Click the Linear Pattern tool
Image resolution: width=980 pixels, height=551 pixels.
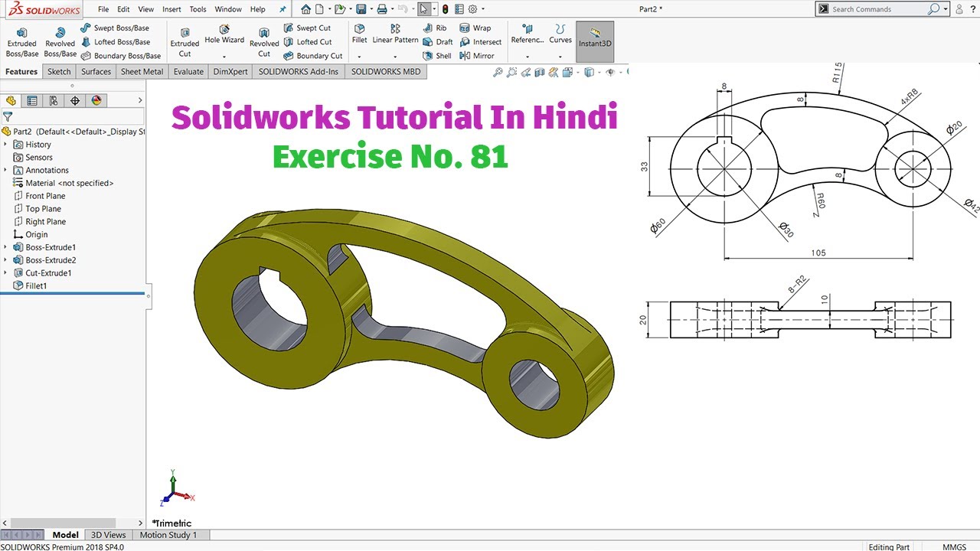[395, 34]
